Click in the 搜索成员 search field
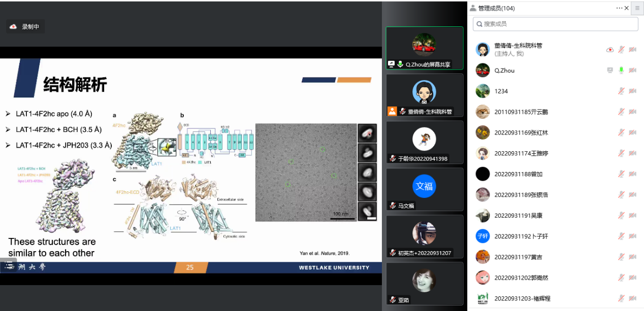Image resolution: width=644 pixels, height=311 pixels. (555, 24)
